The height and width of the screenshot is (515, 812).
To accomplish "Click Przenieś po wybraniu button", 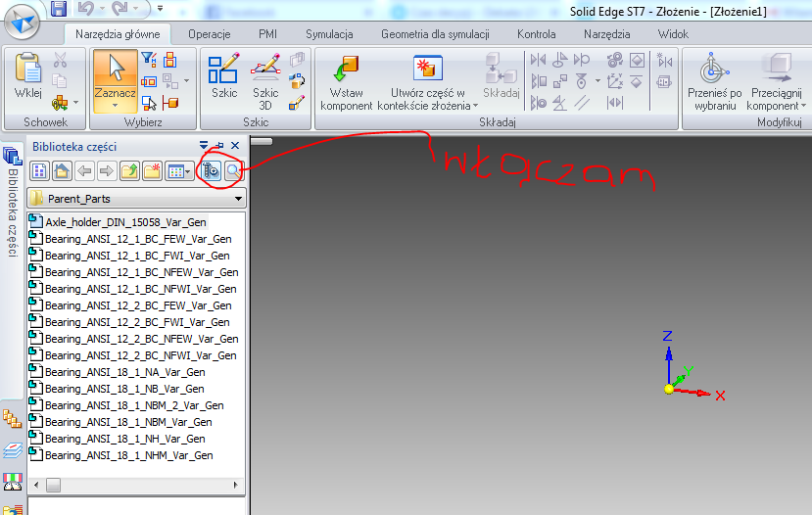I will (714, 82).
